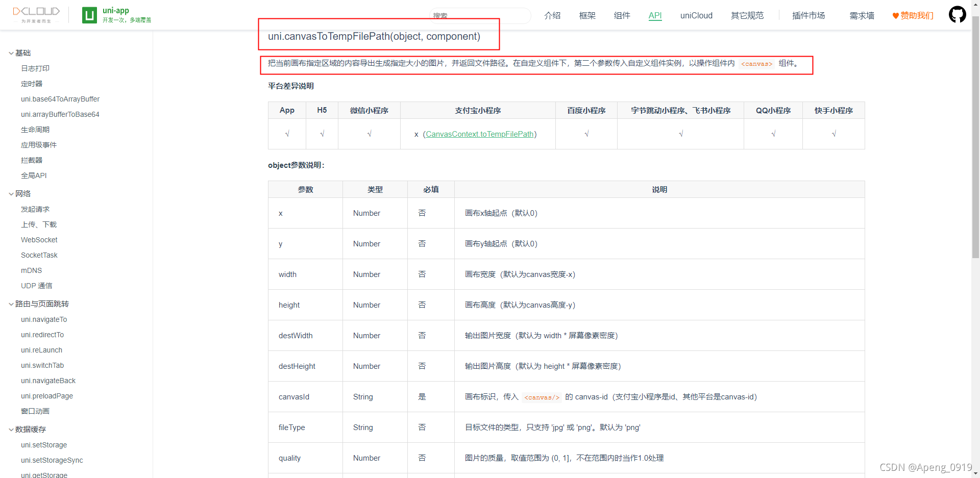Screen dimensions: 980x478
Task: Open uni.redirectTo in the sidebar
Action: tap(42, 335)
